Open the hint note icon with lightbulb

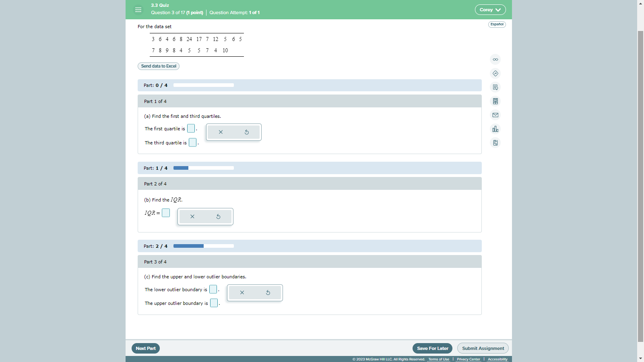click(x=495, y=87)
